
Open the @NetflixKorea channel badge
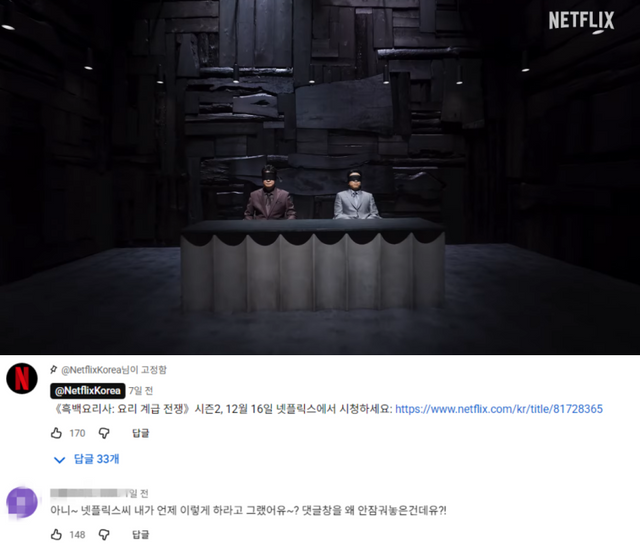pos(88,391)
